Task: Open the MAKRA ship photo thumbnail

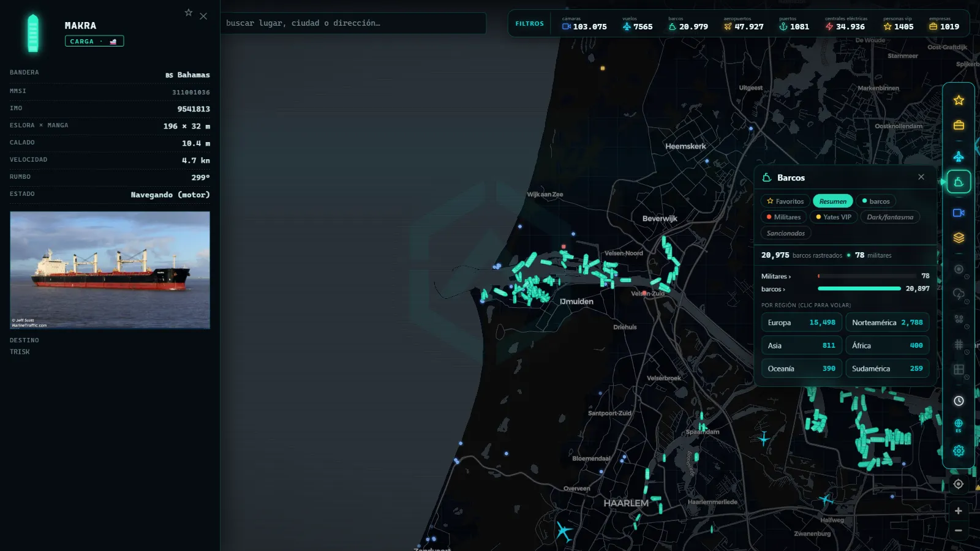Action: coord(110,270)
